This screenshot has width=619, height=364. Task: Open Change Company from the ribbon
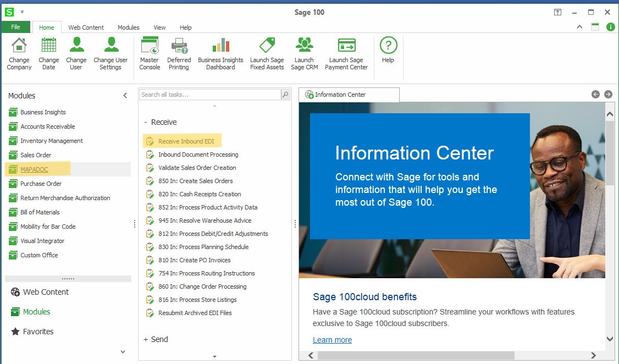[19, 54]
